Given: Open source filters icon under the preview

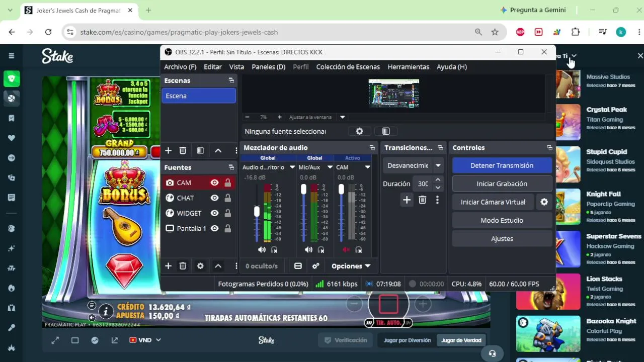Looking at the screenshot, I should [386, 131].
